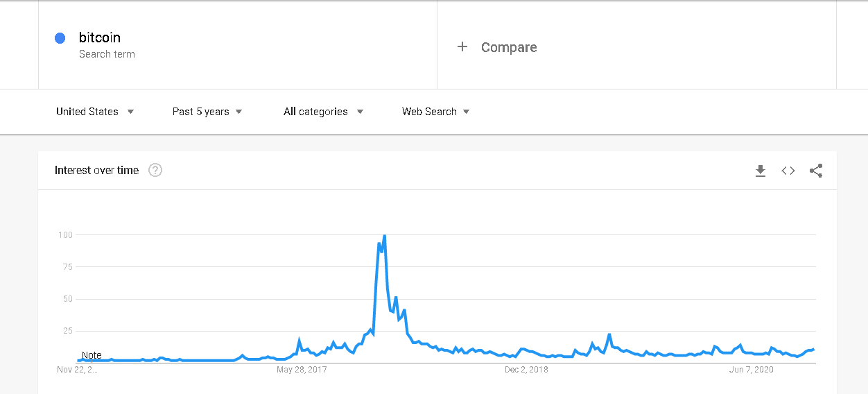Open help for Interest over time
Screen dimensions: 868x394
pos(155,171)
